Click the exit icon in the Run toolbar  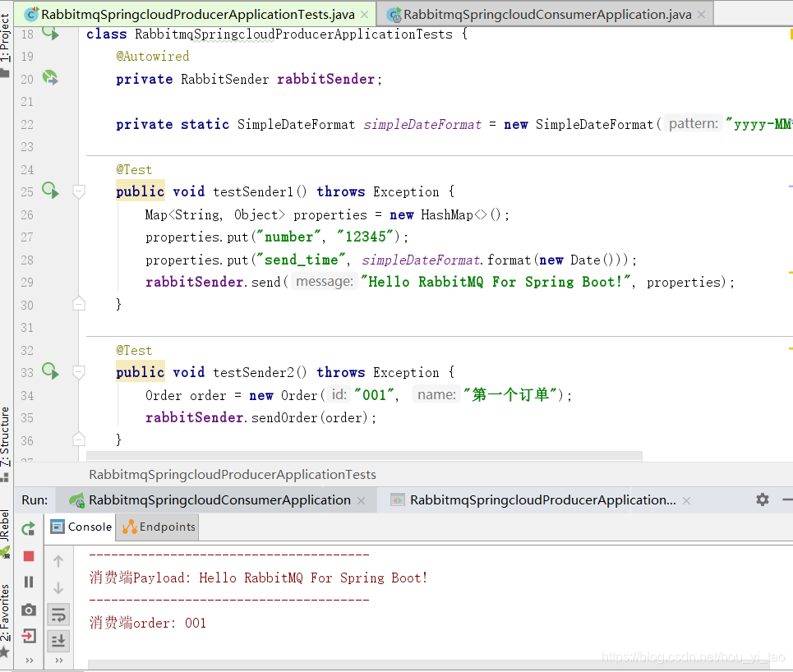[29, 636]
